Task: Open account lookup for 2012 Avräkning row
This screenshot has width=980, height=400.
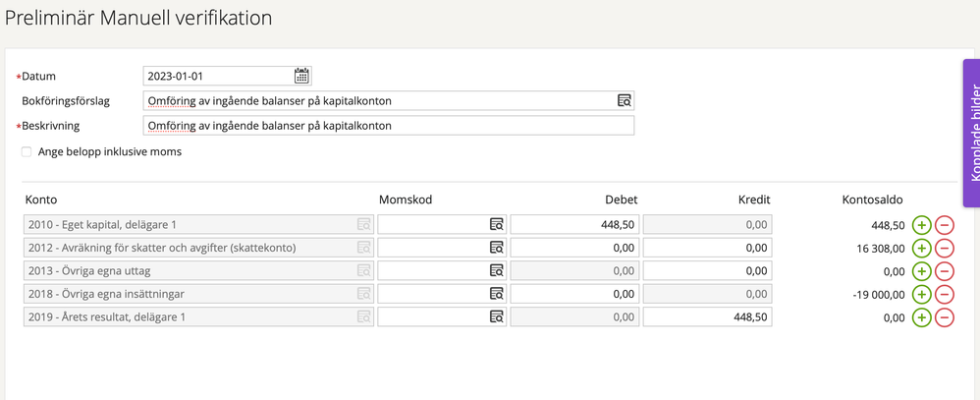Action: [363, 248]
